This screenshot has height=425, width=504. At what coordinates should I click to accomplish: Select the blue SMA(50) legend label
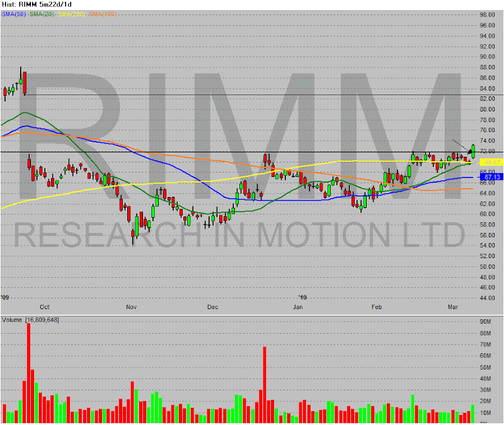(14, 14)
